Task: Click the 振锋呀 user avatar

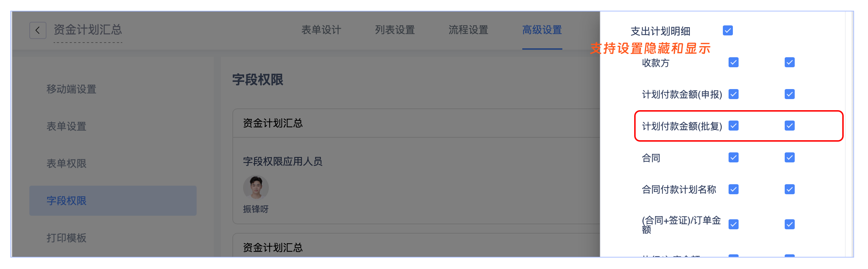Action: click(x=256, y=187)
